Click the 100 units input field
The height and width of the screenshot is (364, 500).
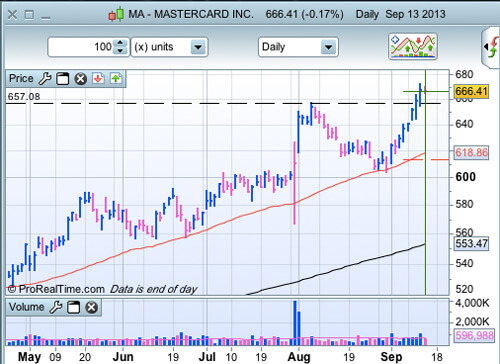(82, 47)
